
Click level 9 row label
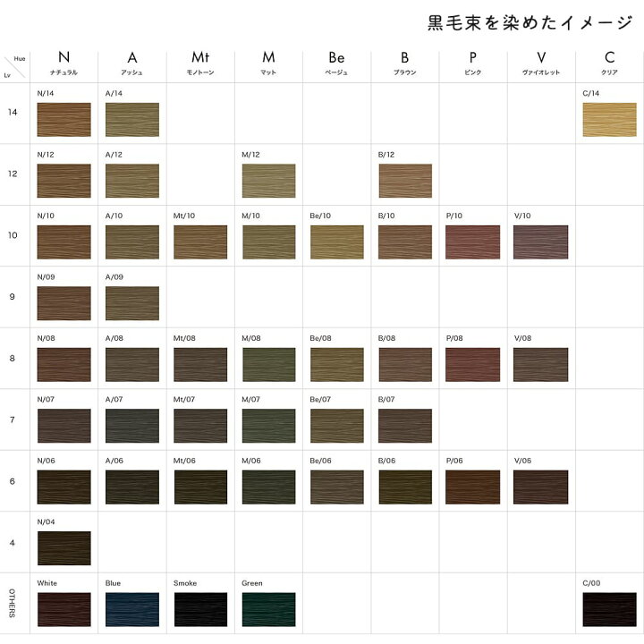13,297
